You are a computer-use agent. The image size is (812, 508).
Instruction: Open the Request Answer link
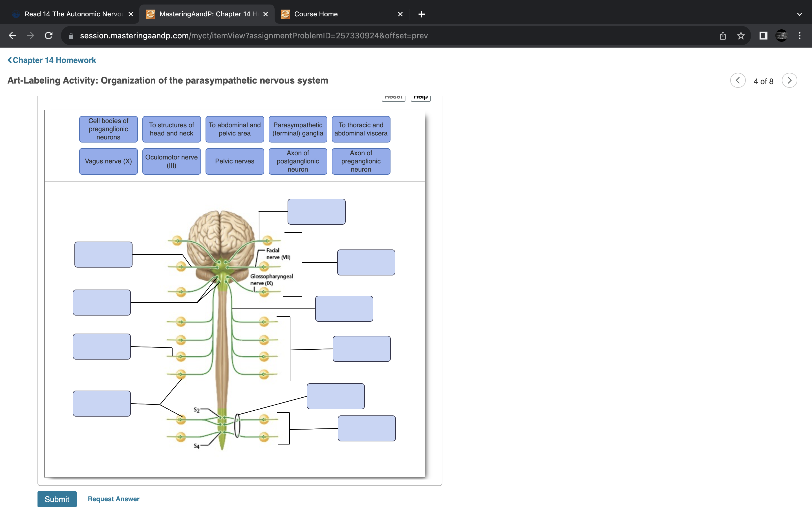tap(113, 499)
